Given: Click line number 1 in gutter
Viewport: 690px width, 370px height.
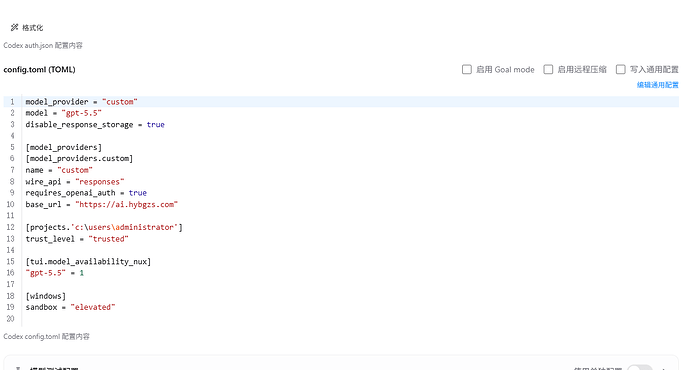Looking at the screenshot, I should [12, 102].
